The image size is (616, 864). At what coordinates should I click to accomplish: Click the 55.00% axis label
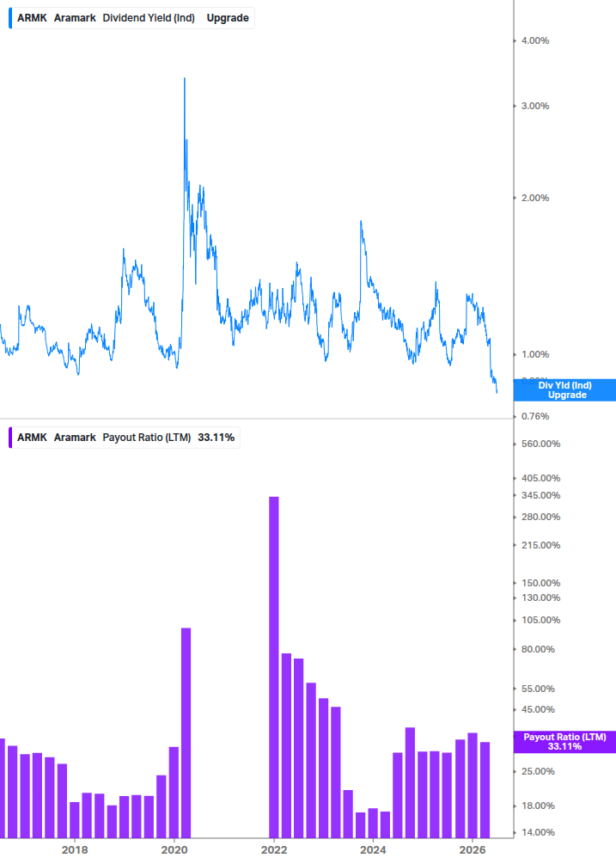coord(538,689)
